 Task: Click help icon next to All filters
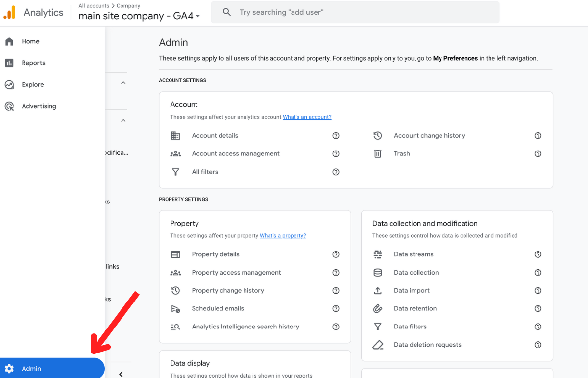pos(336,172)
